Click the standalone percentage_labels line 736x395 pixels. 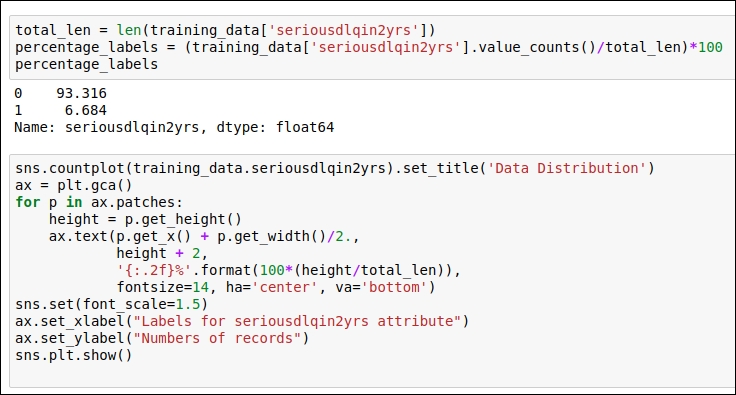(86, 64)
